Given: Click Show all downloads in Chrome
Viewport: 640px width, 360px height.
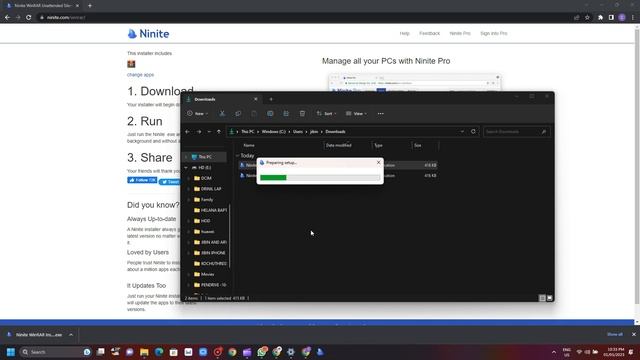Looking at the screenshot, I should (615, 334).
